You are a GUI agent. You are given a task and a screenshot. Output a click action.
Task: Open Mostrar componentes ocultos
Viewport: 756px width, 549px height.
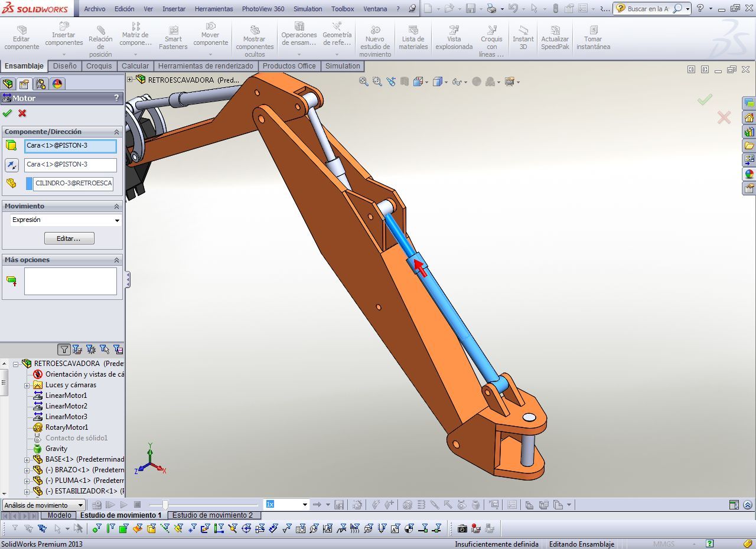click(x=255, y=41)
